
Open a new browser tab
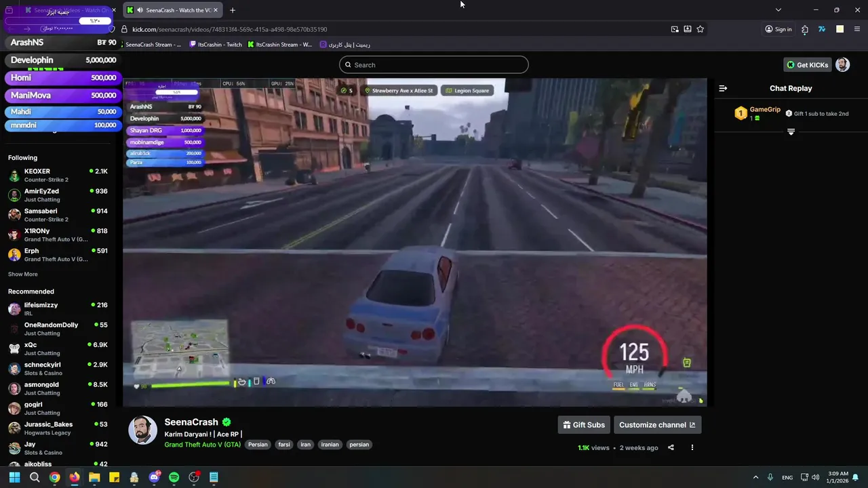tap(233, 10)
